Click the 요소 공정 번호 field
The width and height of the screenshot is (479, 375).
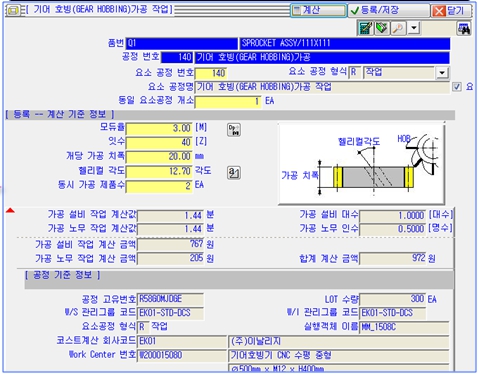tap(211, 73)
